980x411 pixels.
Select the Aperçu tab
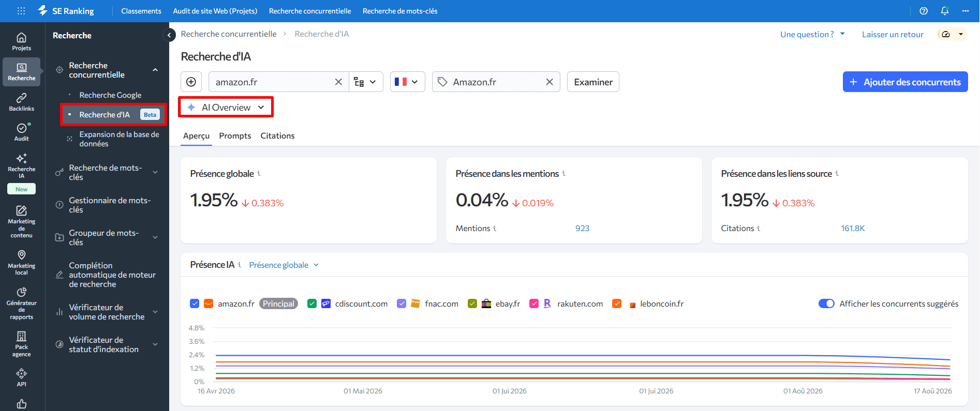pos(197,135)
